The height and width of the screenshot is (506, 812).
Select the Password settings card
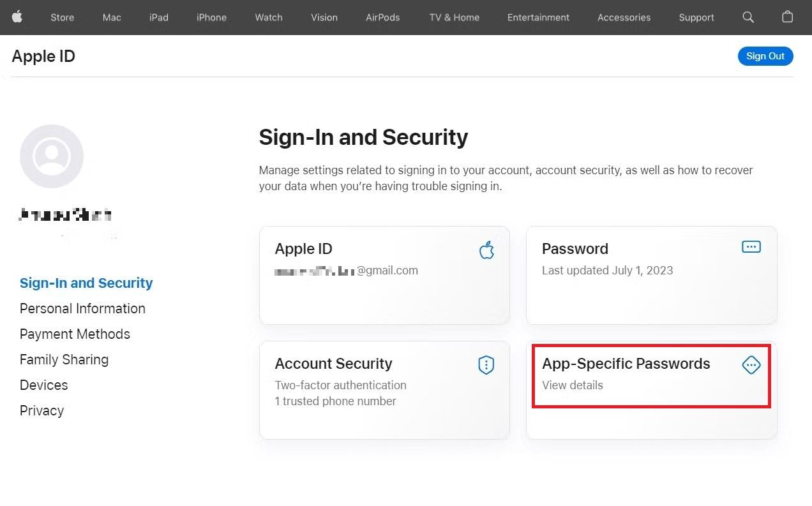coord(650,274)
